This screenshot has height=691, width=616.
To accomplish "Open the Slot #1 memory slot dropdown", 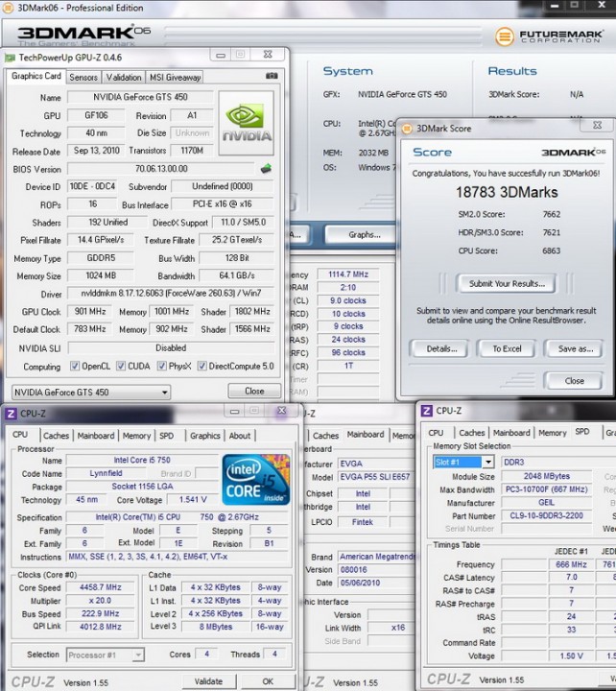I will click(463, 462).
